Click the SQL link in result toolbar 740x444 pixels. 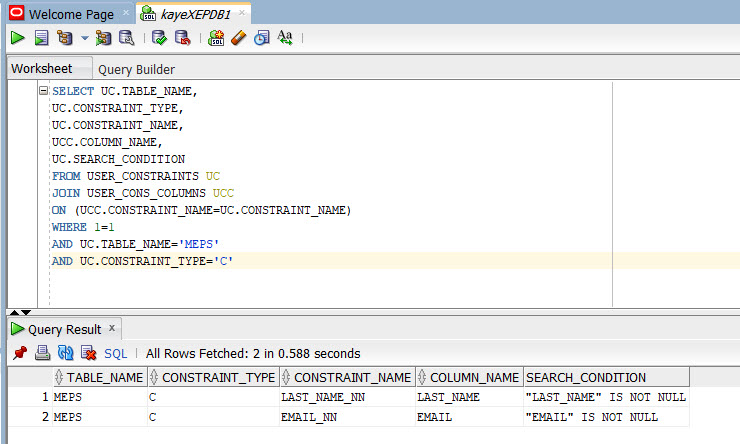coord(116,354)
